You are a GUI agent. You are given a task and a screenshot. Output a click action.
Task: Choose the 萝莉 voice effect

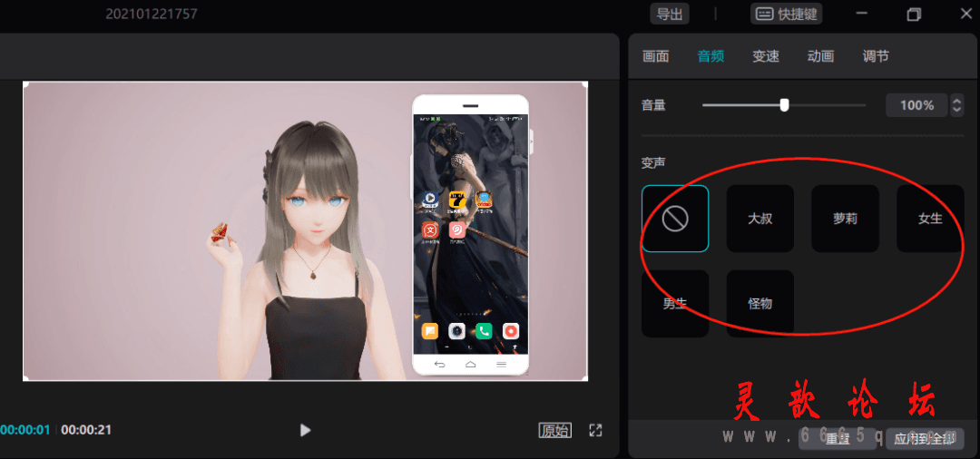pos(845,219)
